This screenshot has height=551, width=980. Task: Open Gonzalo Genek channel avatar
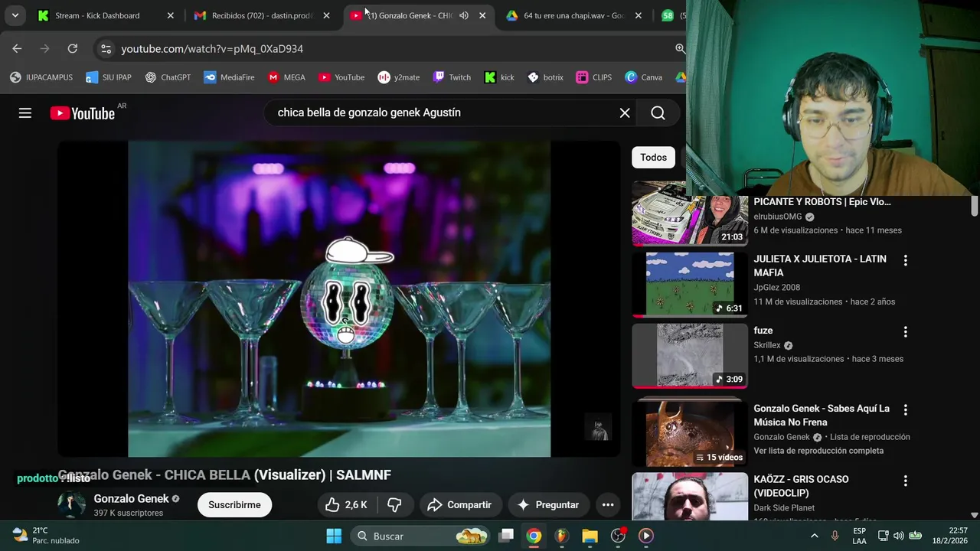[72, 505]
